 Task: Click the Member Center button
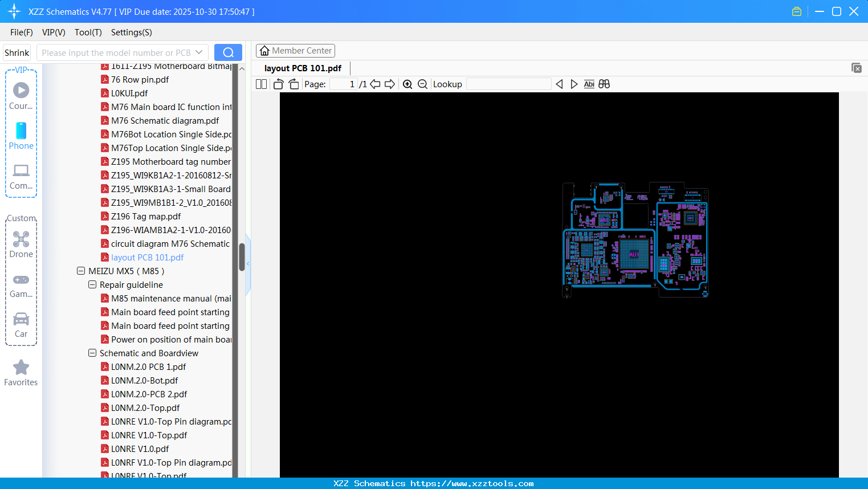(295, 51)
